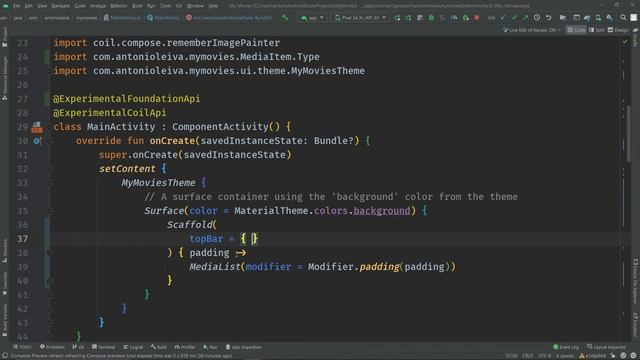Click the Run with Coverage icon

pyautogui.click(x=442, y=18)
